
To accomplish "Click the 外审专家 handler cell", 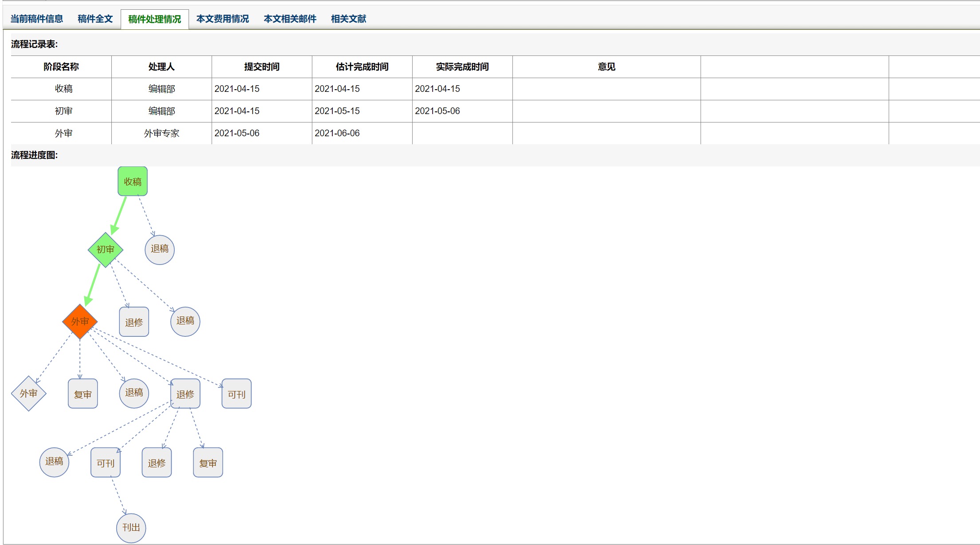I will tap(161, 133).
